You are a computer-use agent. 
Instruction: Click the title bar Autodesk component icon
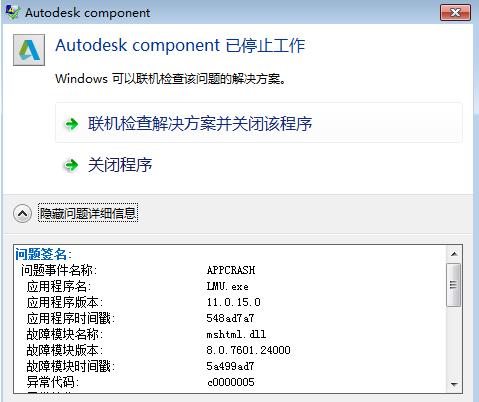click(x=13, y=12)
